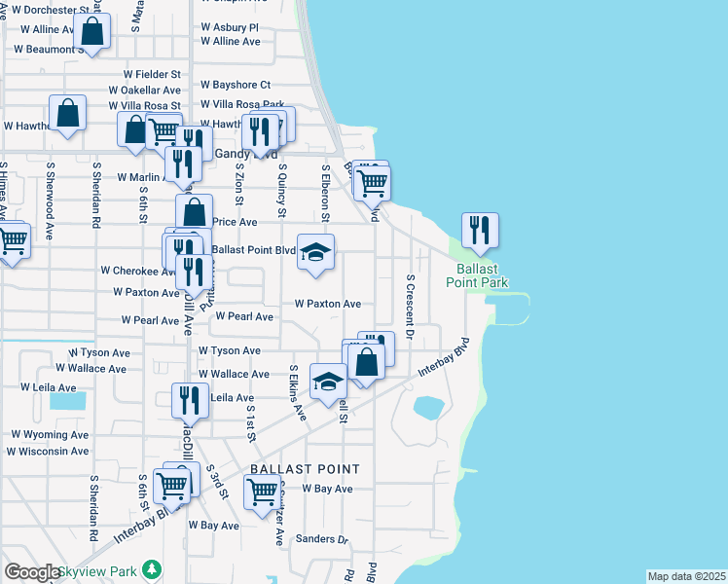The image size is (728, 584).
Task: Click the S Crescent Dr street label
Action: click(410, 307)
